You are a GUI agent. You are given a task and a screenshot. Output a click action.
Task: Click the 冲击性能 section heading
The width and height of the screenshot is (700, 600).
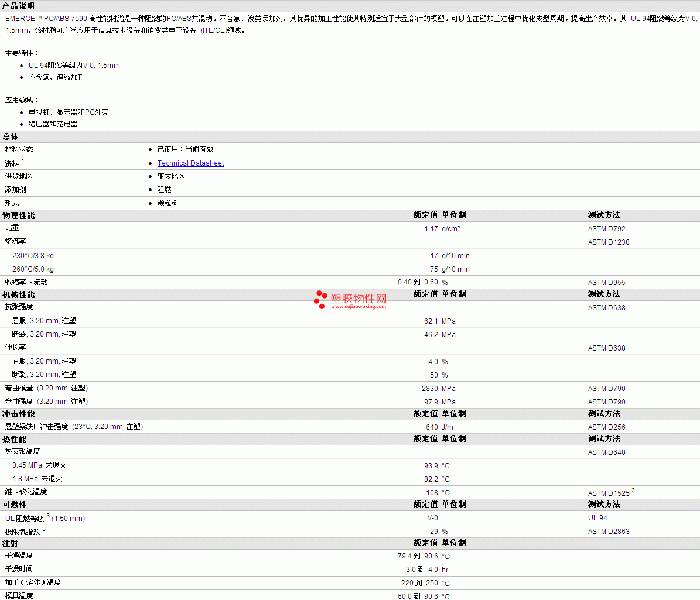click(18, 414)
